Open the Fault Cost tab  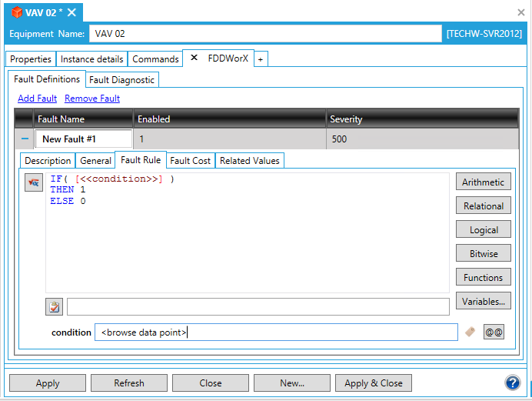[x=190, y=161]
